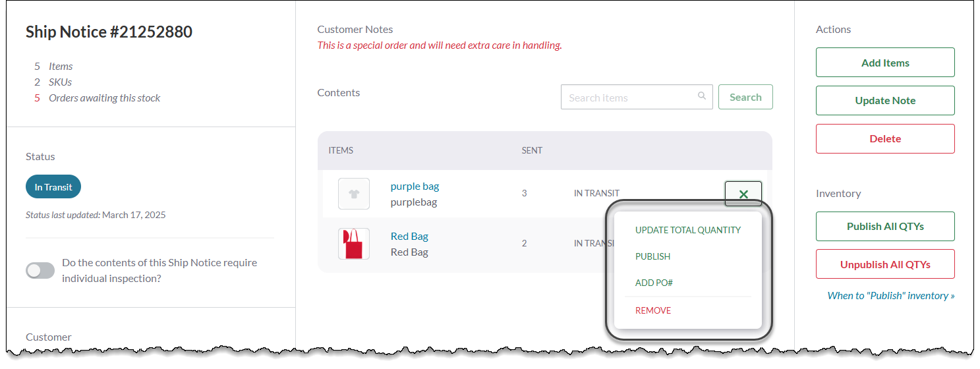Image resolution: width=980 pixels, height=369 pixels.
Task: Click the SENT column header
Action: [x=532, y=150]
